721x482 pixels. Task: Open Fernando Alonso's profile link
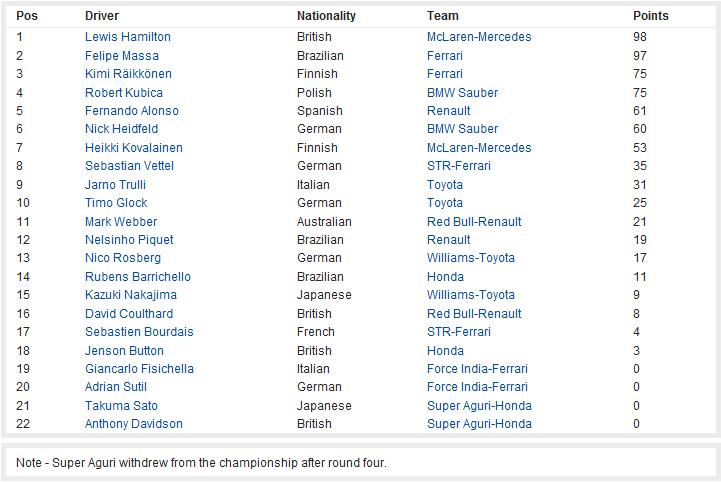click(x=132, y=111)
